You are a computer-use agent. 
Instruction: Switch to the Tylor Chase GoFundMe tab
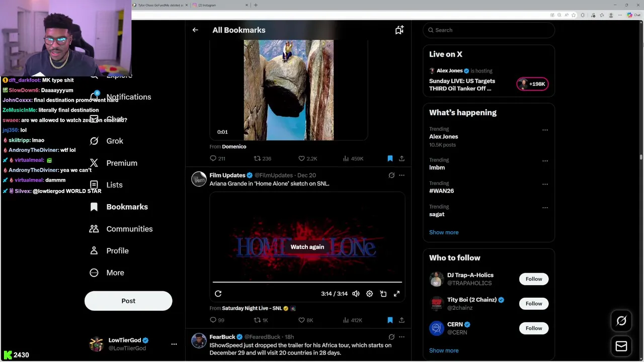pyautogui.click(x=161, y=5)
